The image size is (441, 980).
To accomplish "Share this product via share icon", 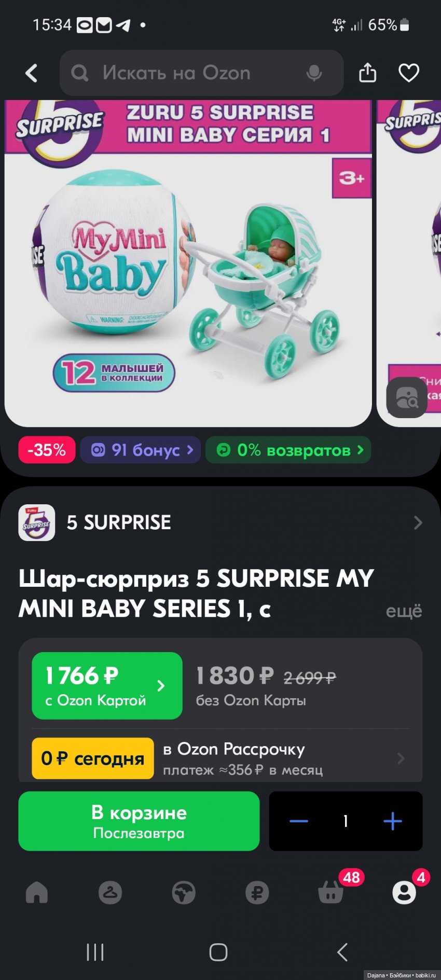I will pyautogui.click(x=367, y=73).
